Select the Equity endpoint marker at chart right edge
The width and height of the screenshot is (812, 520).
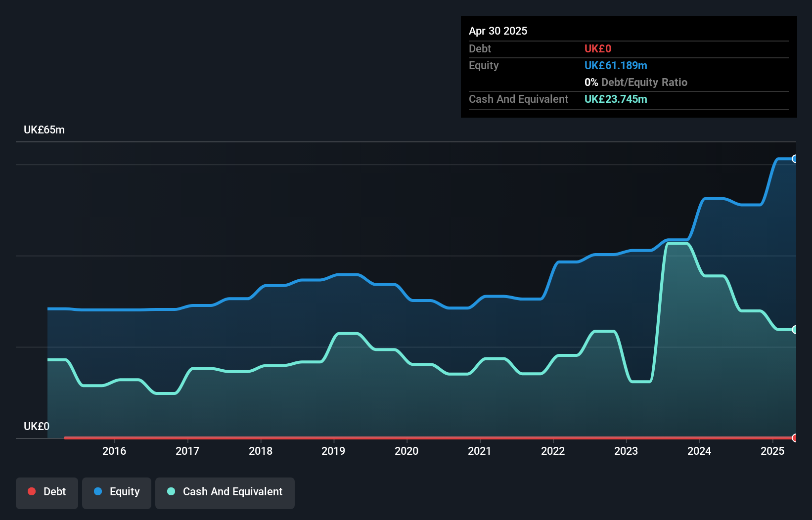point(795,159)
